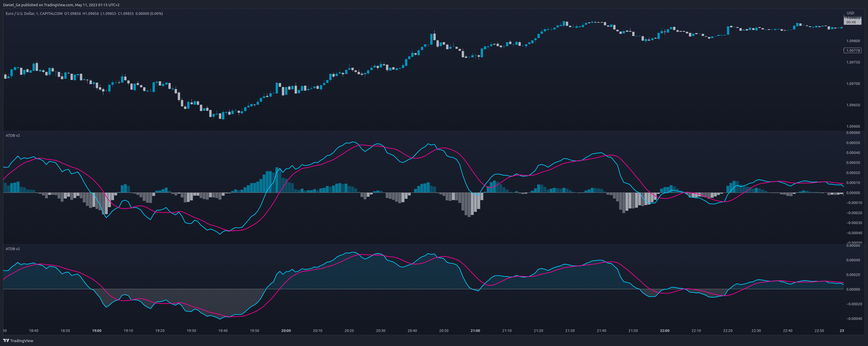This screenshot has height=346, width=868.
Task: Click the Daniel_Ge published on TradingView.com header
Action: click(61, 5)
